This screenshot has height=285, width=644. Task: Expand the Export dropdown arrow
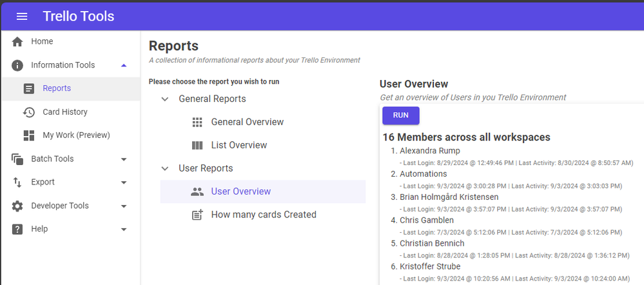coord(124,182)
